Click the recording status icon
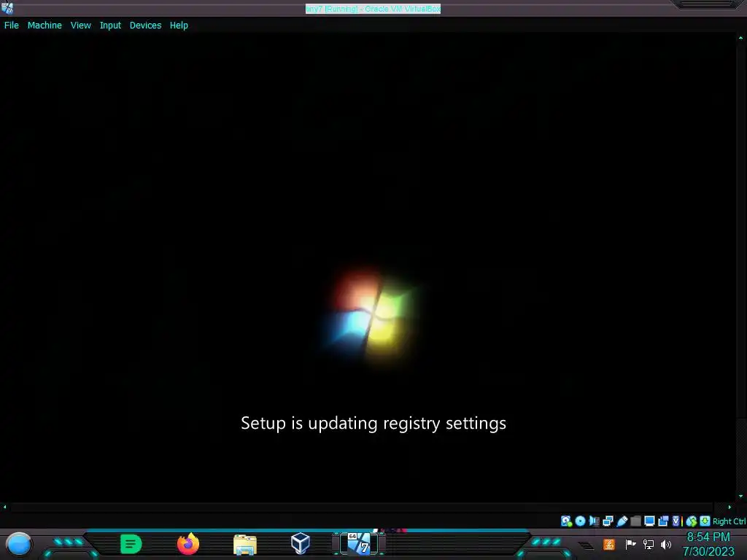This screenshot has width=747, height=560. tap(663, 521)
